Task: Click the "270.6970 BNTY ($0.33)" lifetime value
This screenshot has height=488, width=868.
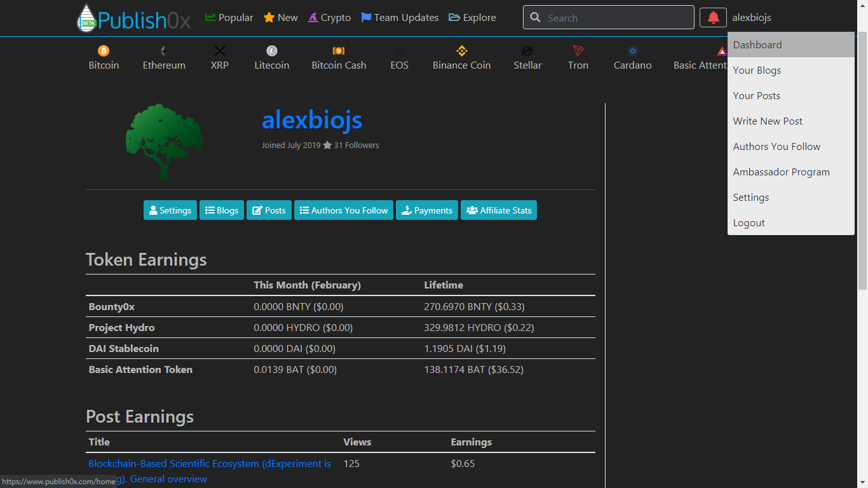Action: click(474, 306)
